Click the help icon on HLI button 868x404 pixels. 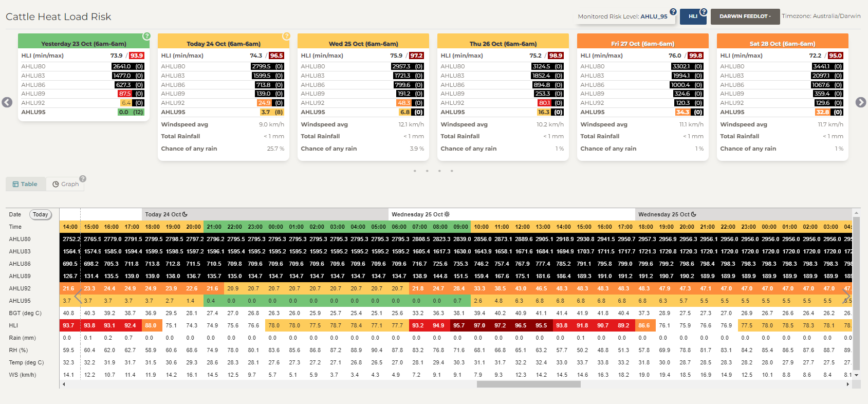tap(704, 12)
